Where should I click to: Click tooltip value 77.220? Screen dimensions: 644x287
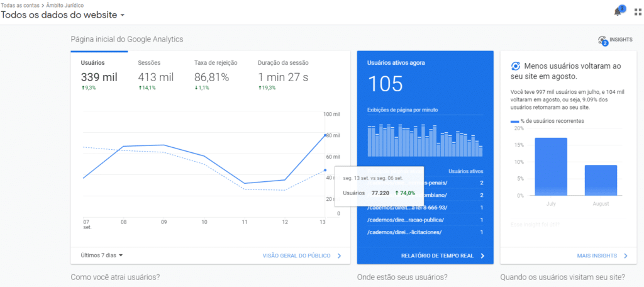pyautogui.click(x=380, y=193)
